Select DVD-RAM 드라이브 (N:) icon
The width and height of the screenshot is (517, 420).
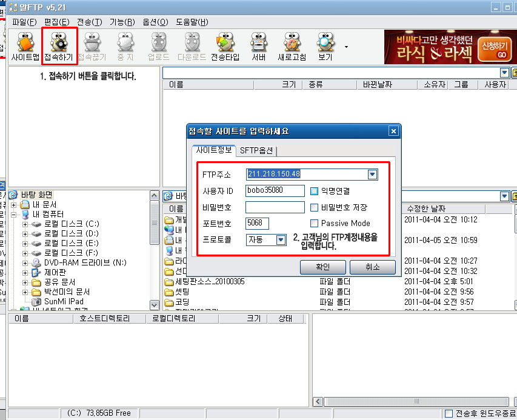tap(36, 263)
